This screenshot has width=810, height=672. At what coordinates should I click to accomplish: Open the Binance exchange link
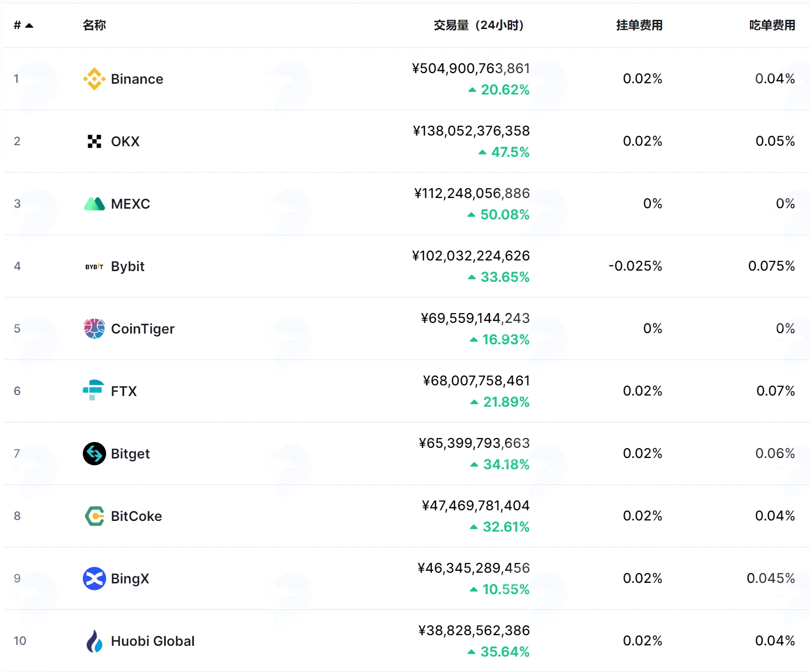(x=137, y=79)
